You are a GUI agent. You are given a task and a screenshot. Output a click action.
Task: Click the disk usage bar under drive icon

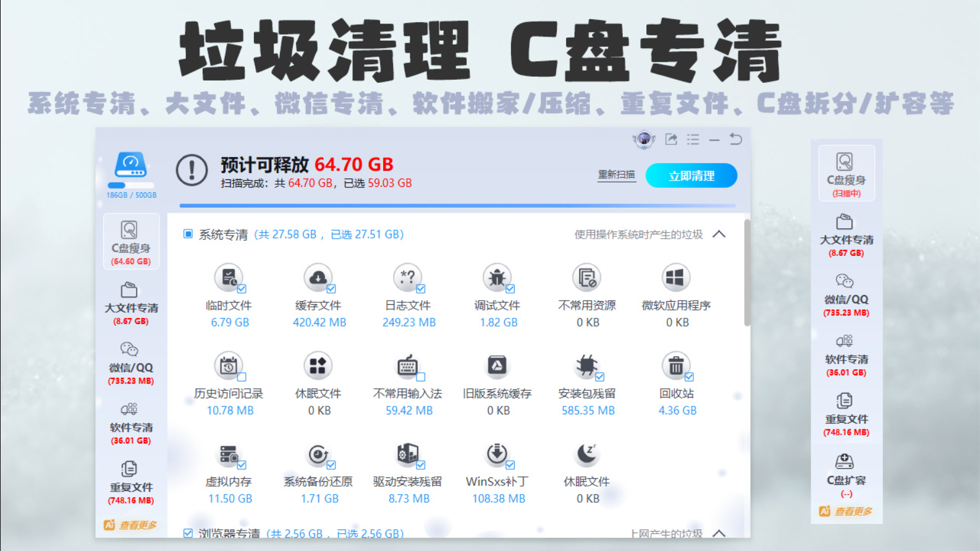point(131,185)
